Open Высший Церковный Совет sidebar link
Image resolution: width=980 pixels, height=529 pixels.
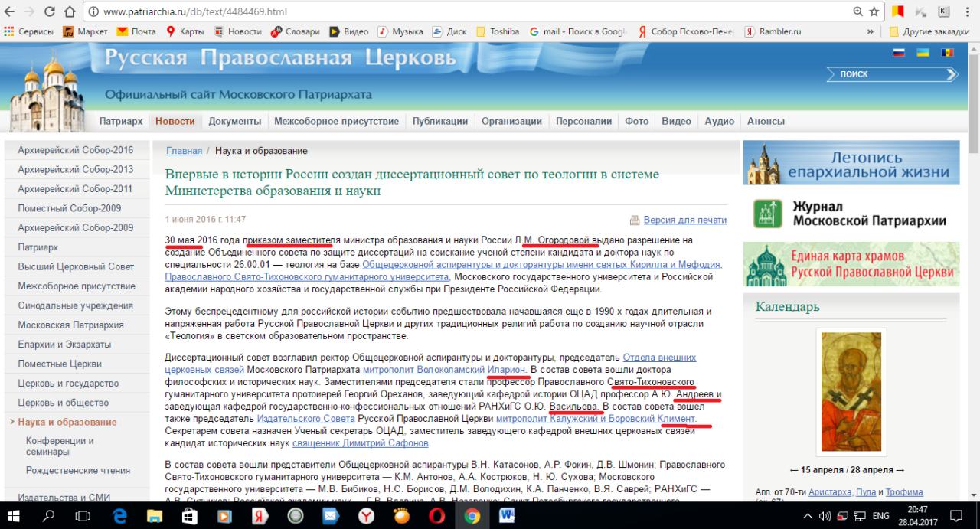coord(76,266)
